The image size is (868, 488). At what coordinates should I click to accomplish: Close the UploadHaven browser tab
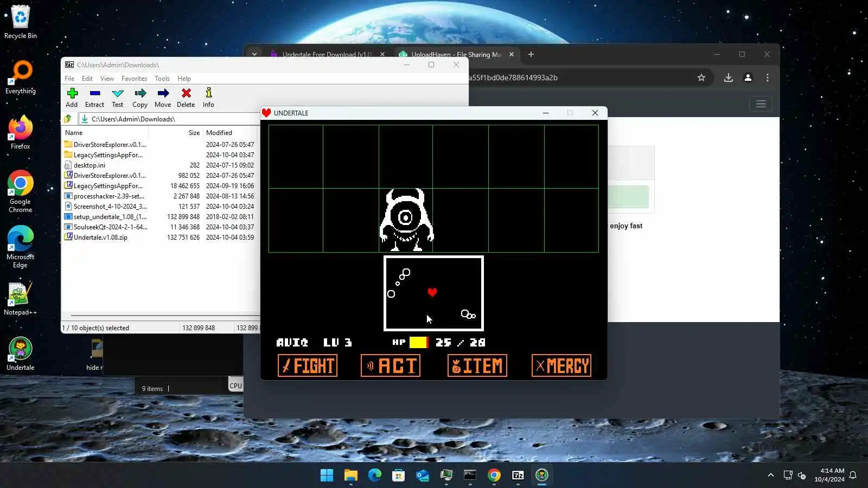512,55
